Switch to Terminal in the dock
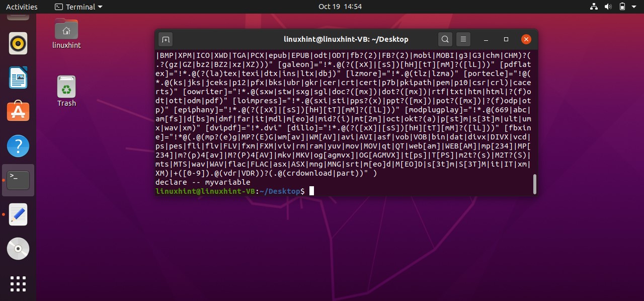 18,180
